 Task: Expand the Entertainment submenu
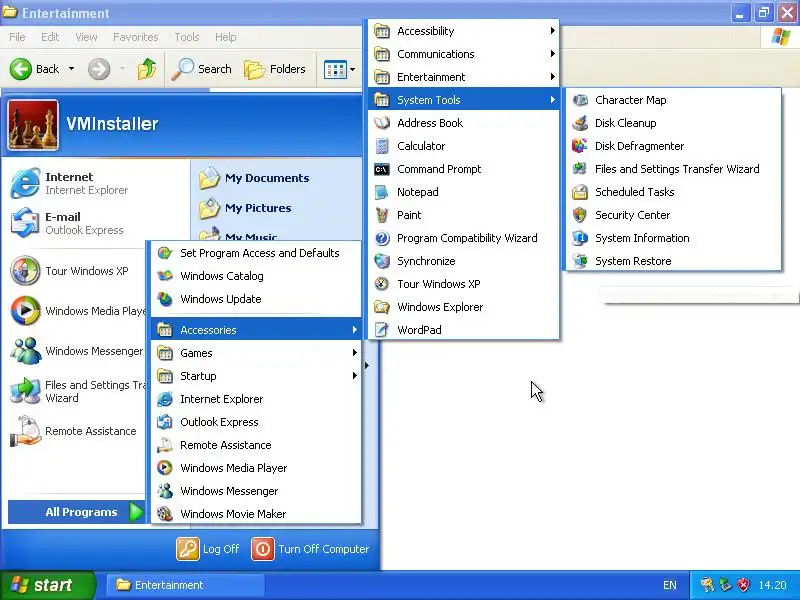(463, 77)
